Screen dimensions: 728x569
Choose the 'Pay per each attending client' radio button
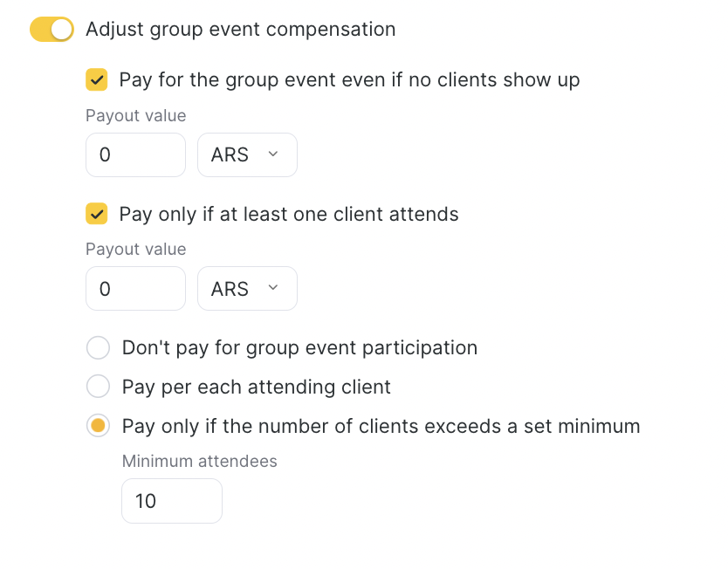98,387
